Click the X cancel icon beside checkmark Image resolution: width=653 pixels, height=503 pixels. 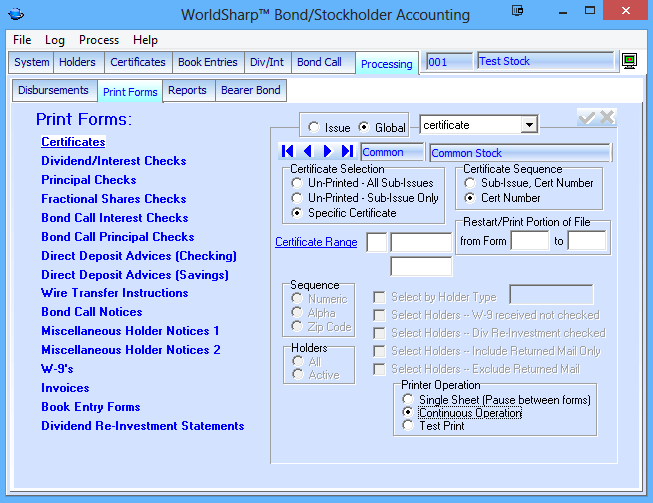click(x=607, y=118)
